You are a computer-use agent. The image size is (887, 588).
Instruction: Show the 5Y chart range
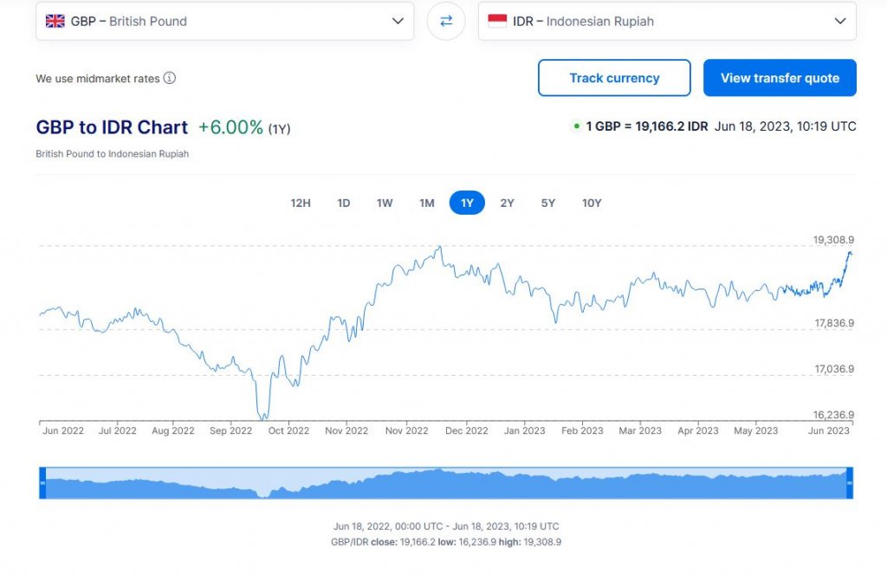[x=548, y=203]
